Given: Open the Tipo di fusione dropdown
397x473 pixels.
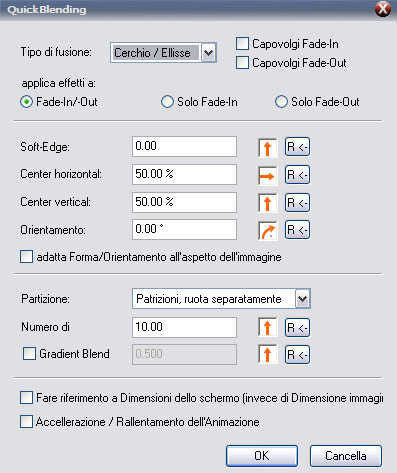Looking at the screenshot, I should pyautogui.click(x=209, y=52).
